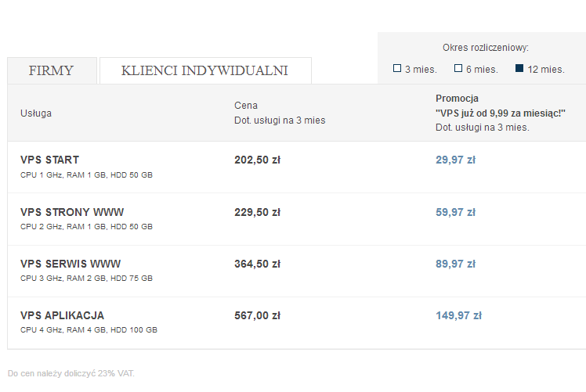
Task: Click the 29,97 zł promo price
Action: [456, 160]
